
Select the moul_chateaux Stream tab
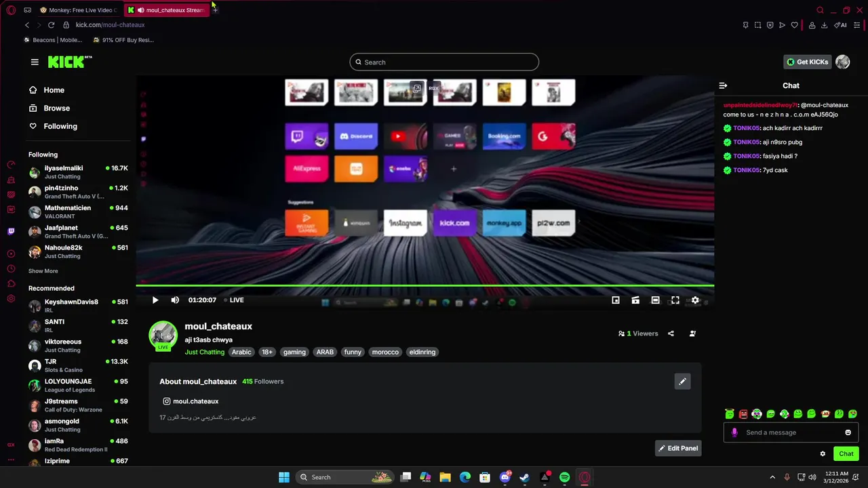pos(167,10)
